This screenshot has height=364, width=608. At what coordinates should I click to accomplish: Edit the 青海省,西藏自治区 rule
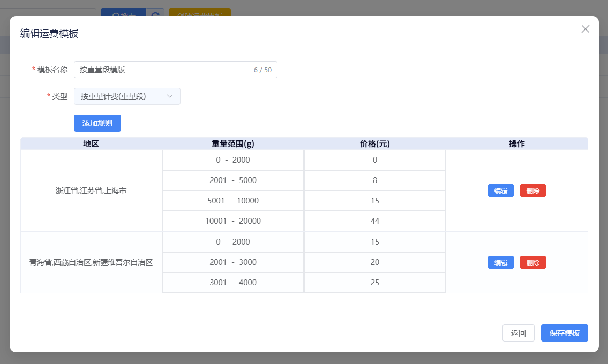[500, 262]
